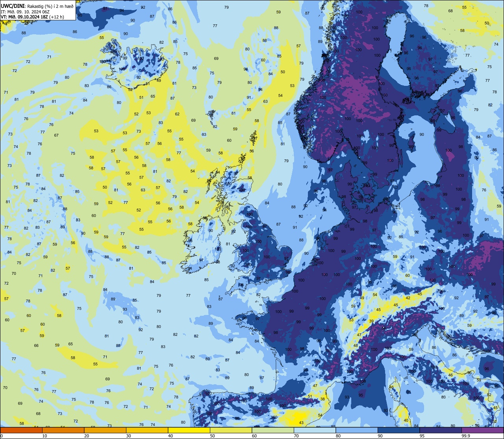The image size is (504, 439).
Task: Select the 10–20% orange legend swatch
Action: [63, 430]
